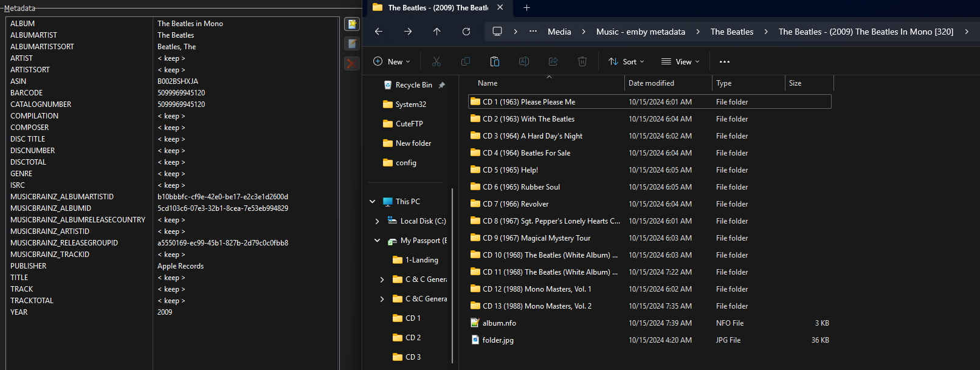Viewport: 980px width, 370px height.
Task: Open the See more ellipsis menu
Action: tap(724, 61)
